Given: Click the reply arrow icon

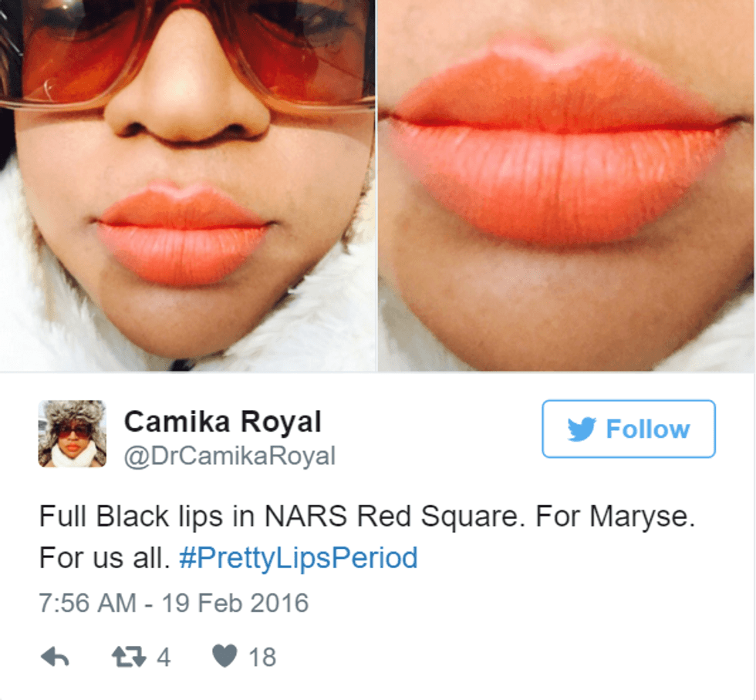Looking at the screenshot, I should point(55,657).
